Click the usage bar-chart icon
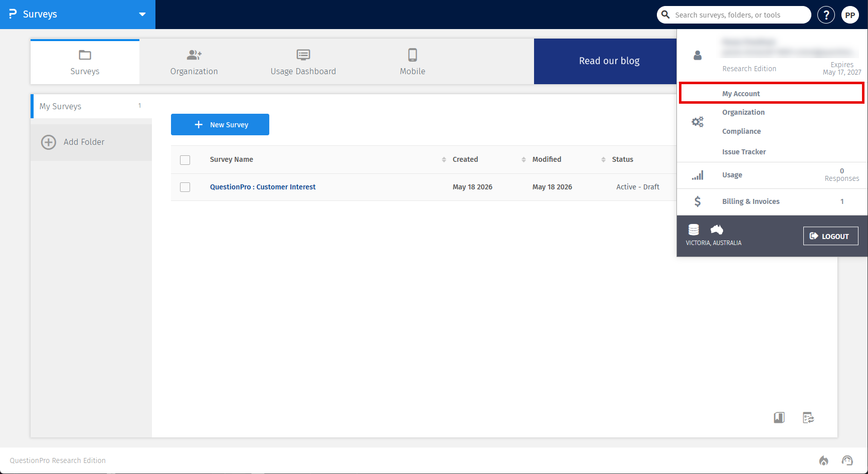The height and width of the screenshot is (474, 868). 698,175
